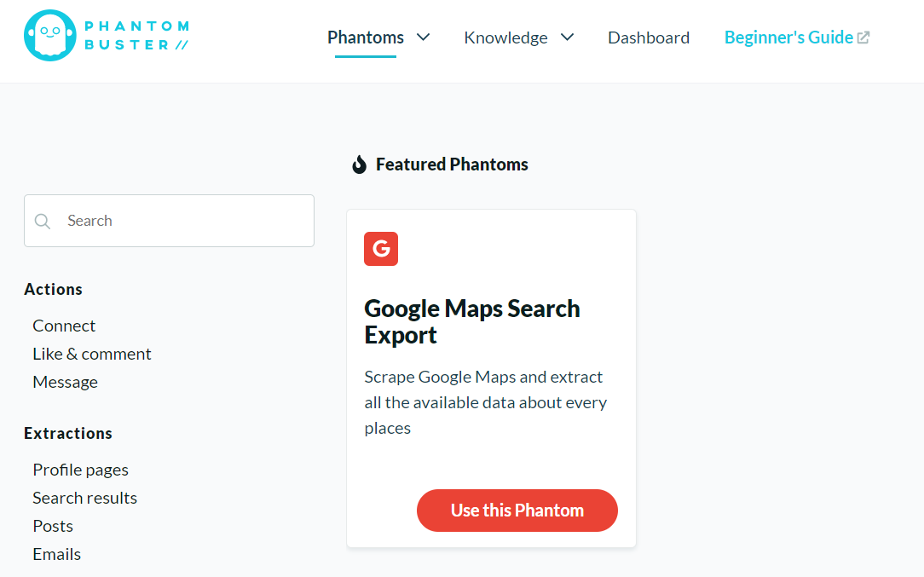Expand the Knowledge menu chevron
The height and width of the screenshot is (577, 924).
[x=567, y=38]
